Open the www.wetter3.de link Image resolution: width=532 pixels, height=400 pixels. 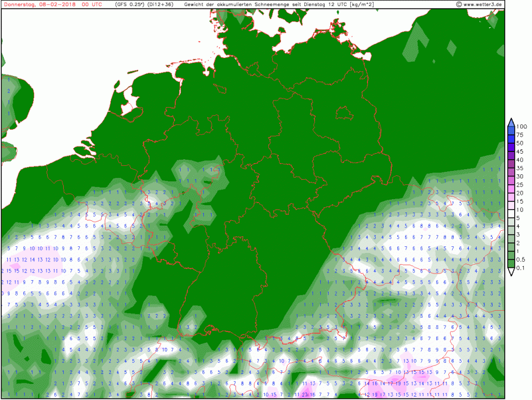pyautogui.click(x=483, y=4)
